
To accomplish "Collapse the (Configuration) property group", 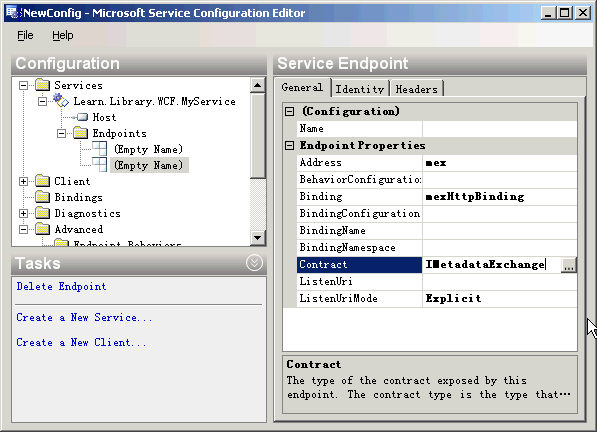I will pyautogui.click(x=290, y=111).
